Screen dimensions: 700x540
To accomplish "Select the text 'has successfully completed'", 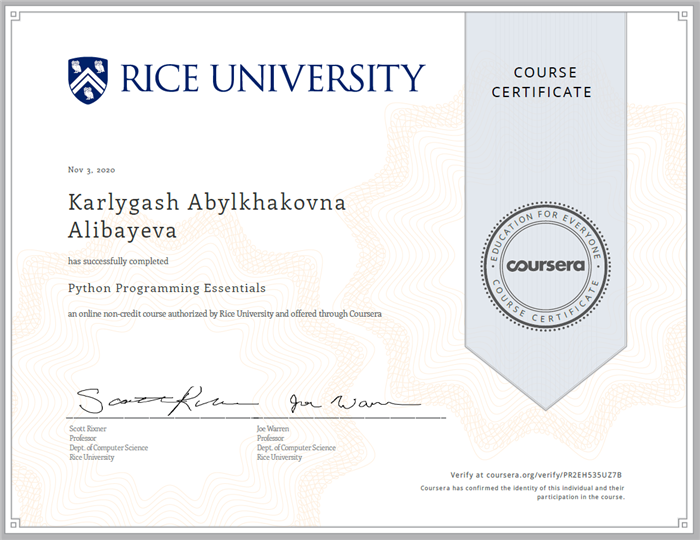I will tap(118, 261).
